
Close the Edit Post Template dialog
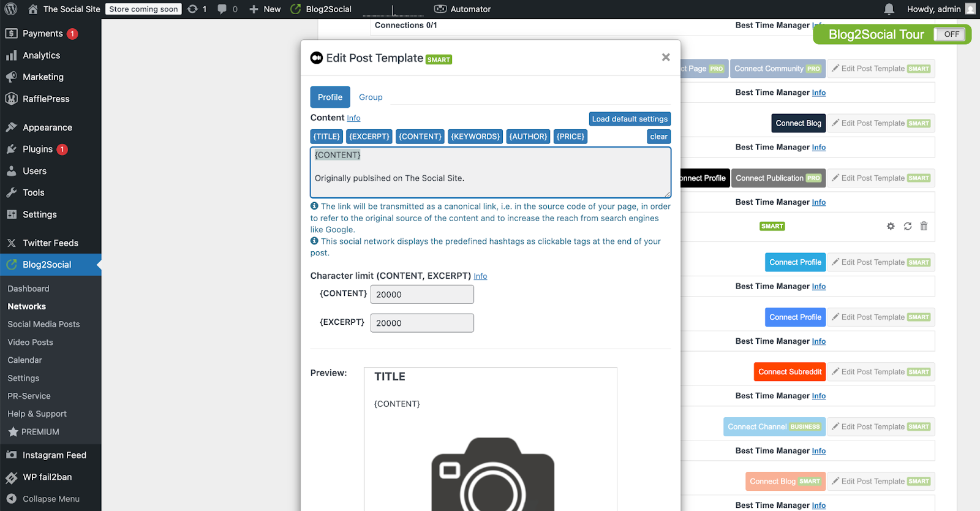665,58
